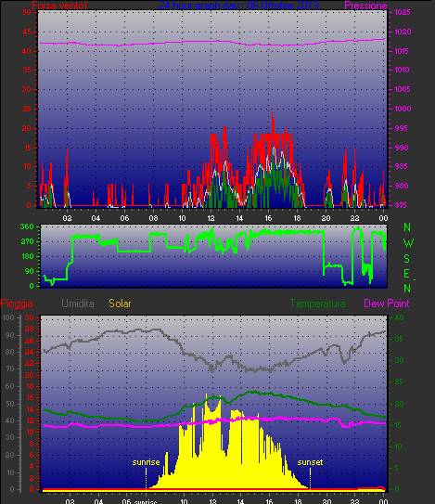Image resolution: width=435 pixels, height=504 pixels.
Task: Select the 990 pressure axis value
Action: click(402, 148)
